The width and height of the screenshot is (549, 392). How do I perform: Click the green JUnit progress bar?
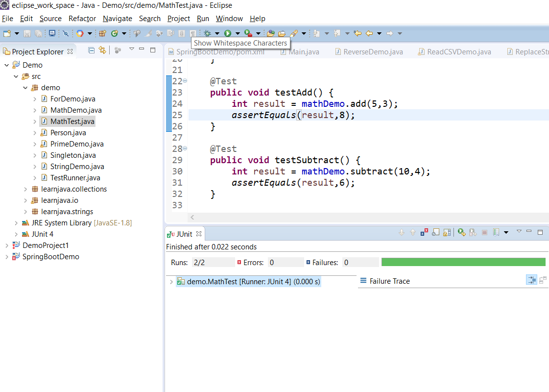tap(463, 262)
